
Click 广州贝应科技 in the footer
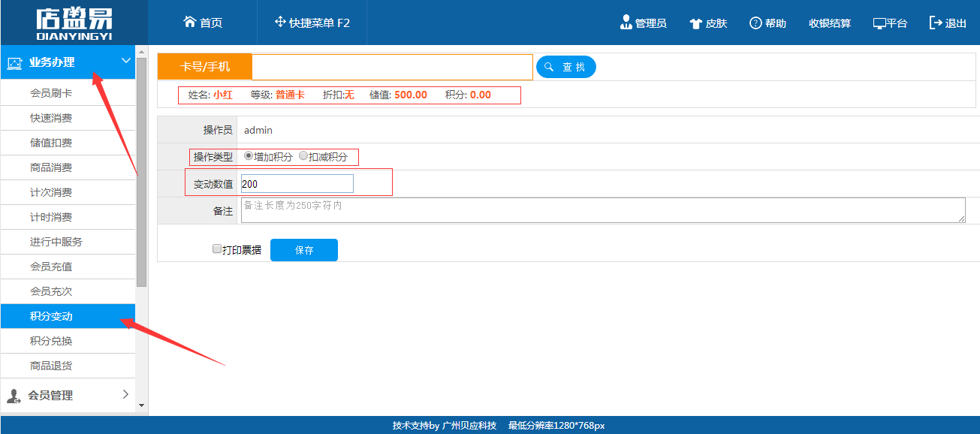click(469, 426)
